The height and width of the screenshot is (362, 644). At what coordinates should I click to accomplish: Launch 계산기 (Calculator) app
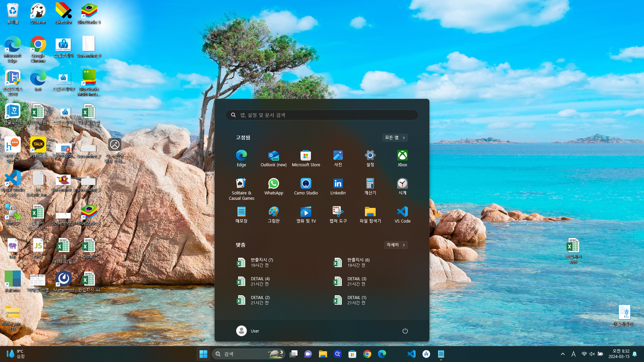pos(370,186)
